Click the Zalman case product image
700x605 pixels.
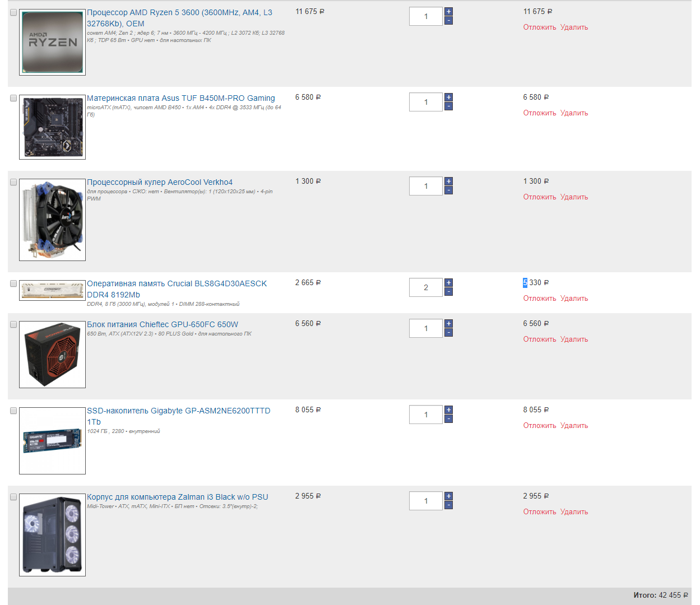coord(52,535)
